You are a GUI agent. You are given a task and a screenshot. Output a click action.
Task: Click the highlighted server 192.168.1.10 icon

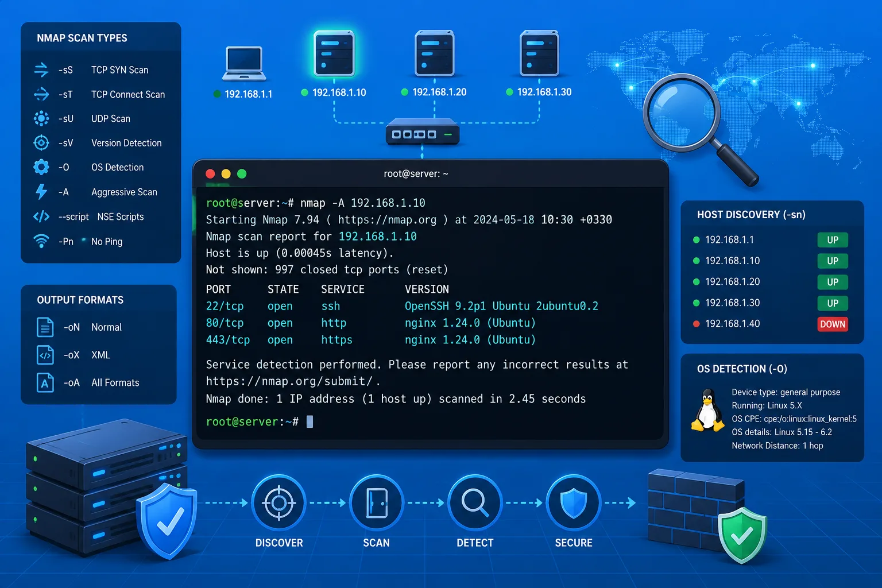[x=334, y=54]
